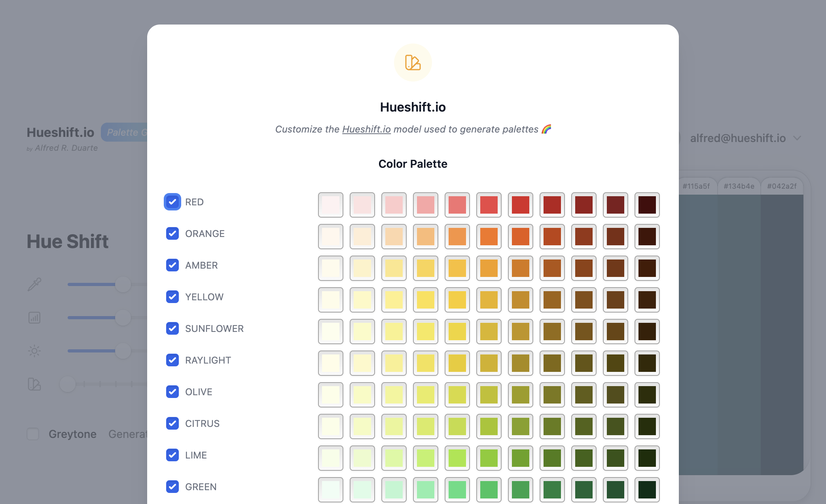Click the swatch book icon beside stepped slider
The width and height of the screenshot is (826, 504).
coord(34,384)
